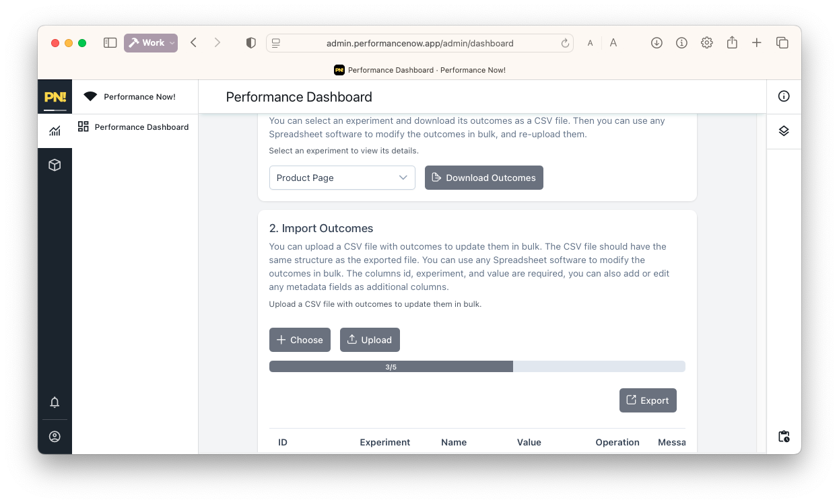This screenshot has width=839, height=504.
Task: Reload the page
Action: (x=565, y=43)
